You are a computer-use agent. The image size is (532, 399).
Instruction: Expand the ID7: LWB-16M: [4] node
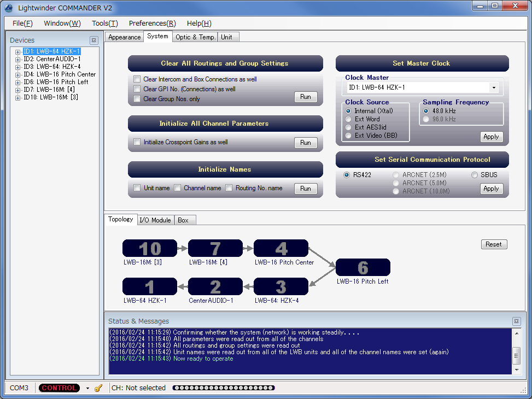(17, 90)
